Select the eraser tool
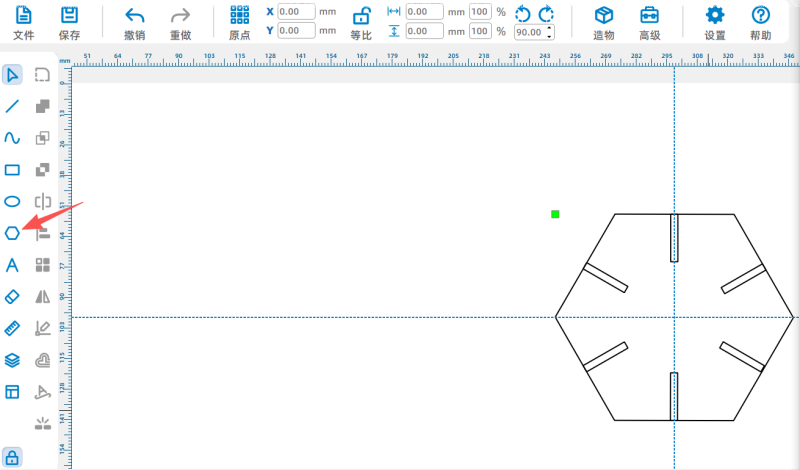Image resolution: width=800 pixels, height=470 pixels. (12, 297)
